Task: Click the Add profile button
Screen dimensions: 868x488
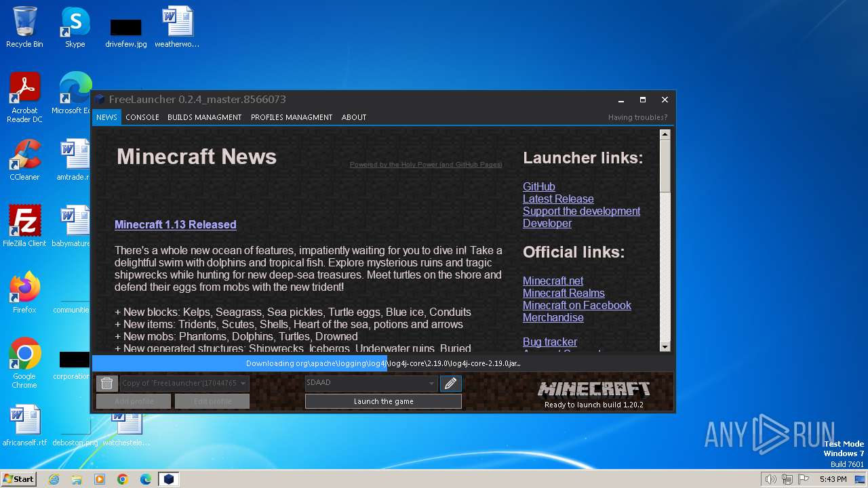Action: (x=134, y=401)
